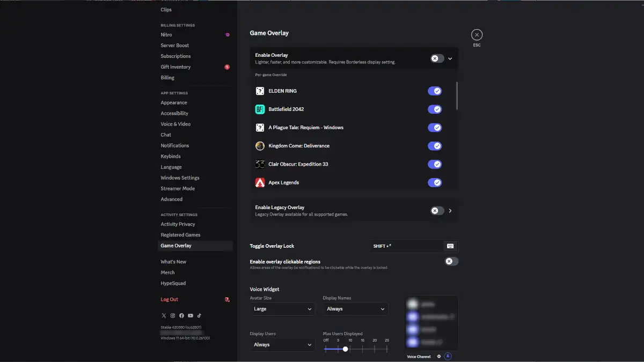Click the Gift Inventory notification badge
Viewport: 644px width, 362px height.
[227, 67]
